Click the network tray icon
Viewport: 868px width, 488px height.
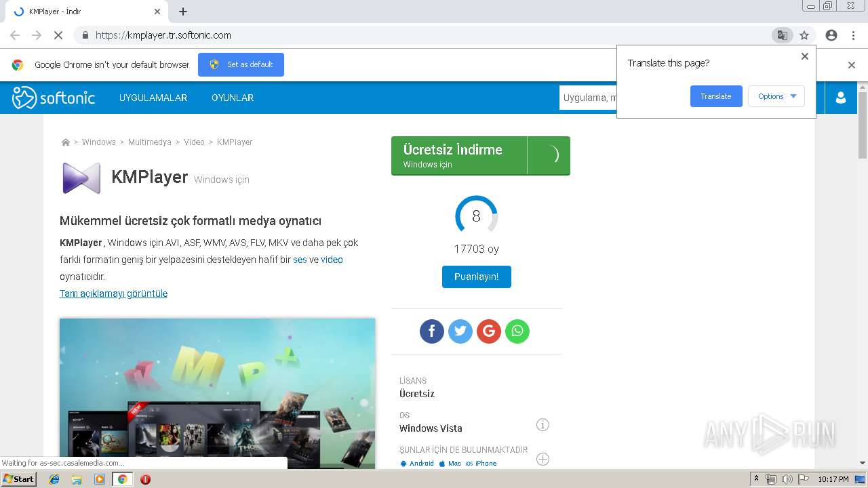point(771,479)
